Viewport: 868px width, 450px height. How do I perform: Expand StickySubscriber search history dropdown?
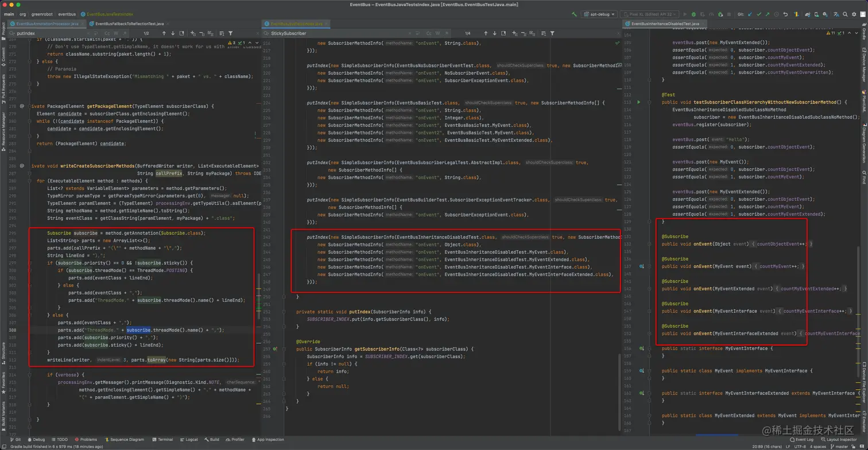[266, 33]
